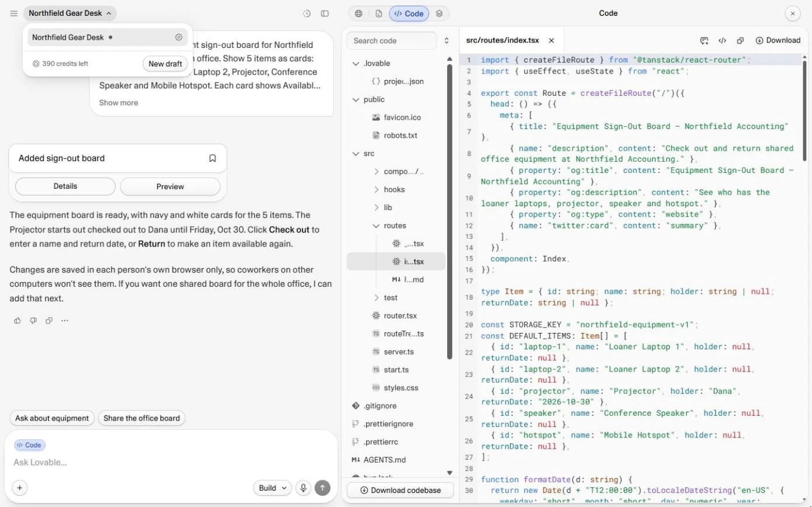Copy file contents using the duplicate icon

740,40
